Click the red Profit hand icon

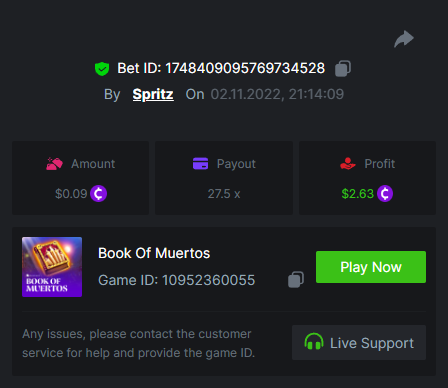(x=348, y=164)
